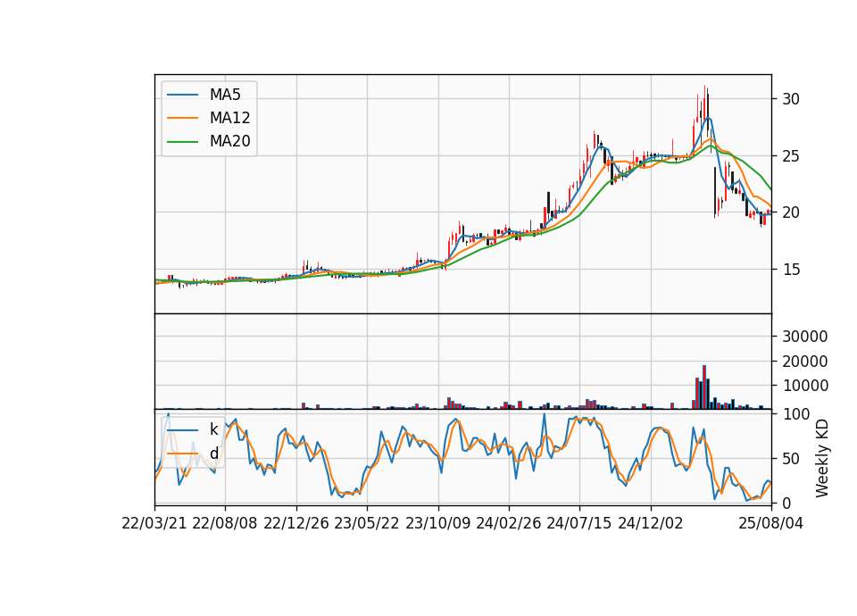
Task: Click the Weekly KD axis title
Action: (x=821, y=459)
